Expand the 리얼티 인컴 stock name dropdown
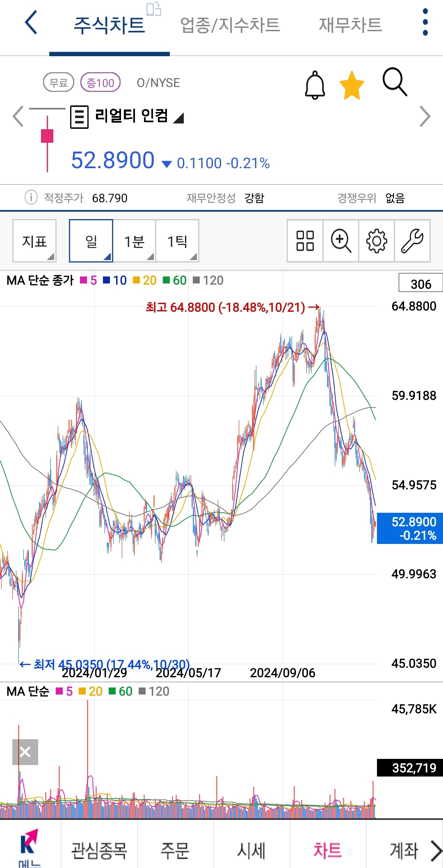The width and height of the screenshot is (443, 868). coord(139,116)
